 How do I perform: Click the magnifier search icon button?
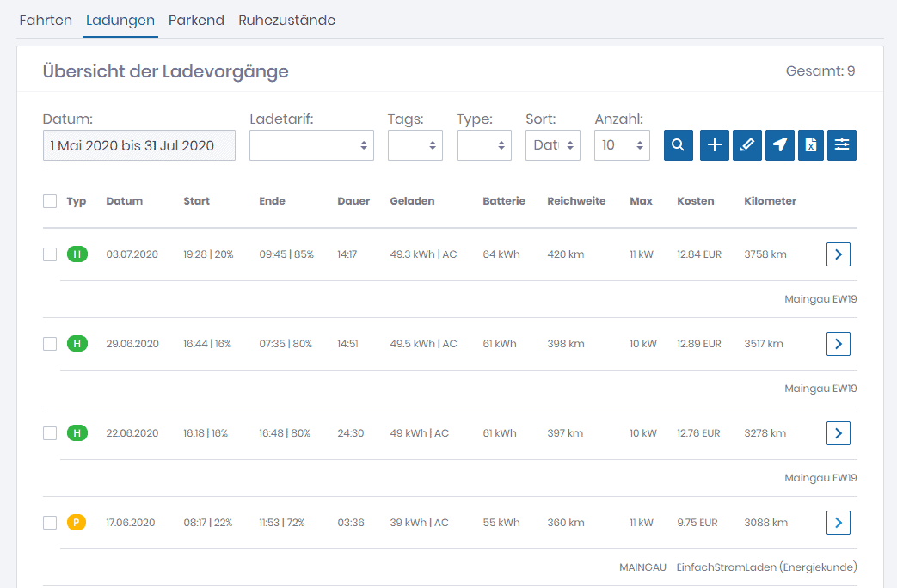click(x=679, y=145)
